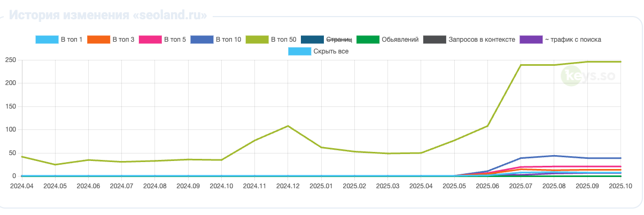The image size is (644, 215).
Task: Click 'В топ 50' point at 2025.06
Action: pyautogui.click(x=487, y=126)
